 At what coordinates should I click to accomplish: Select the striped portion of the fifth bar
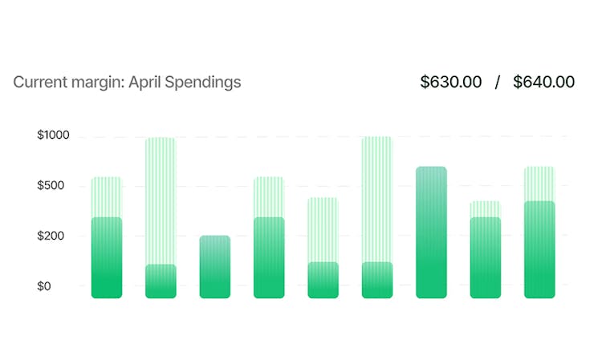[323, 229]
